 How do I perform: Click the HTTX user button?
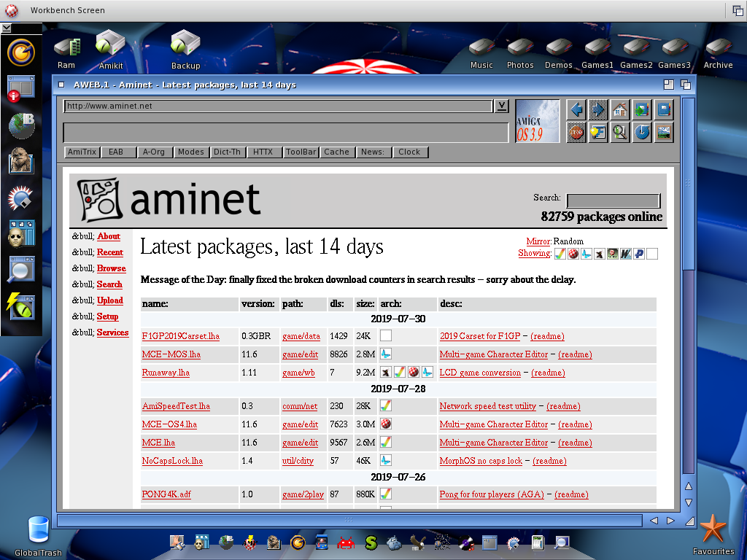tap(263, 152)
